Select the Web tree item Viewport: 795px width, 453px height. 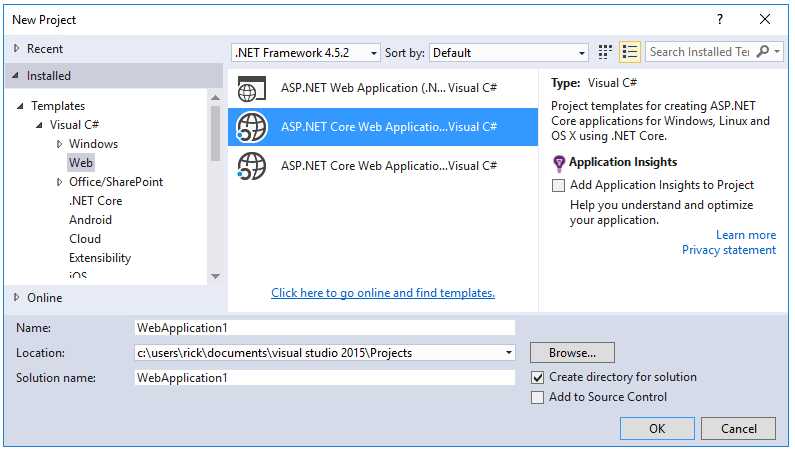81,163
